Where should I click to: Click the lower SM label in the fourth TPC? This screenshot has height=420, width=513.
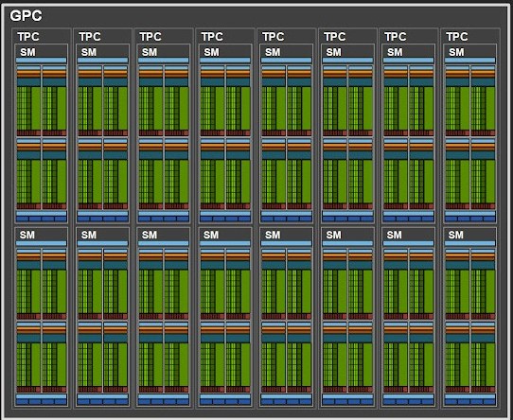point(211,235)
